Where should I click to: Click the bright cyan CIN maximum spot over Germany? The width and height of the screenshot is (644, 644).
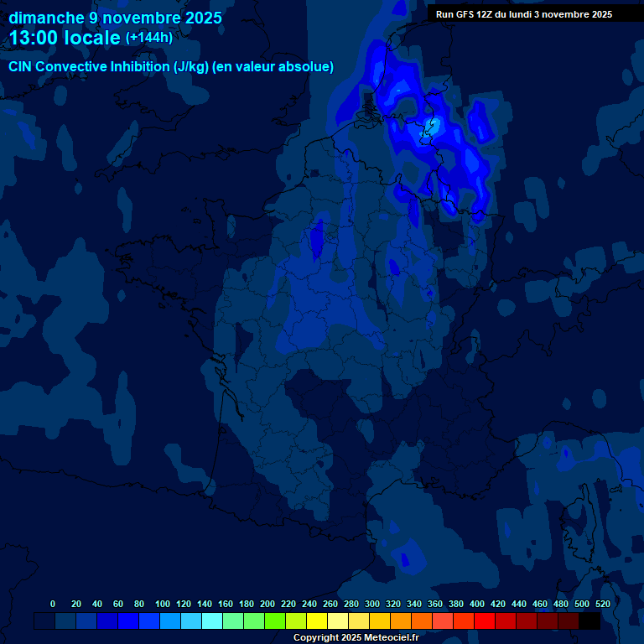coord(433,126)
